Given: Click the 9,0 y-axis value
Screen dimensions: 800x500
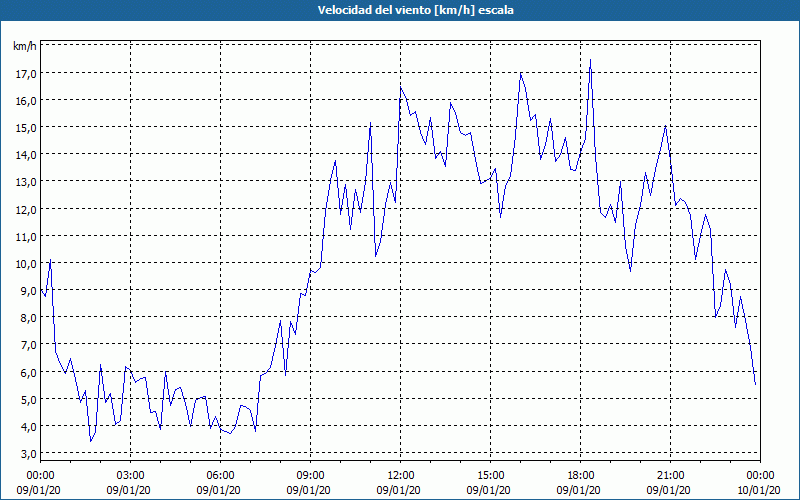Looking at the screenshot, I should [x=29, y=291].
